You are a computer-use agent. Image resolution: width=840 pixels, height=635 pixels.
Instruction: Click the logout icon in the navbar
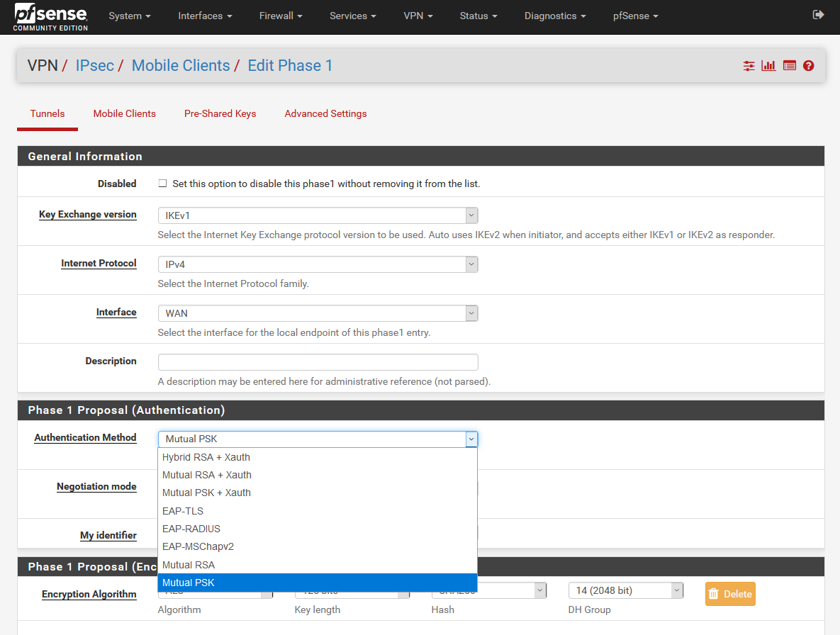tap(817, 15)
